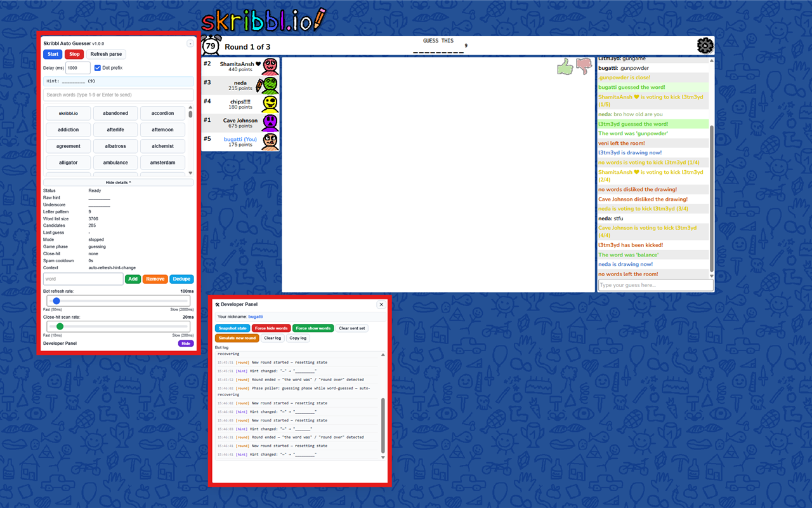
Task: Click chips!!!!!'s yellow avatar
Action: coord(270,104)
